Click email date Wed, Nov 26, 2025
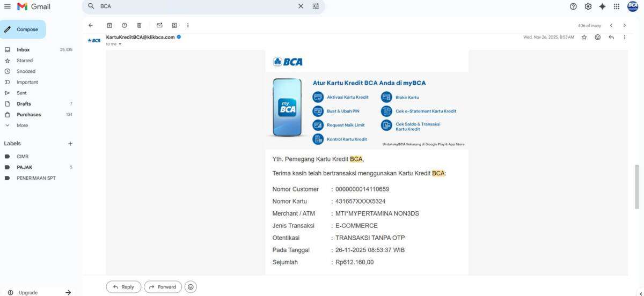The width and height of the screenshot is (644, 296). pyautogui.click(x=548, y=37)
